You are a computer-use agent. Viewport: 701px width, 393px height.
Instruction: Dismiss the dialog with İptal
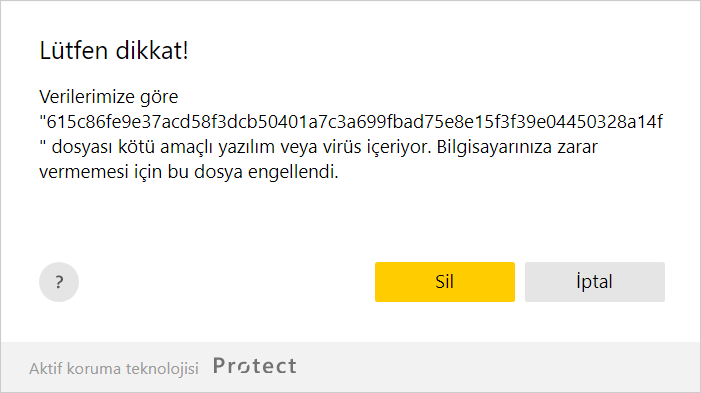pos(595,282)
